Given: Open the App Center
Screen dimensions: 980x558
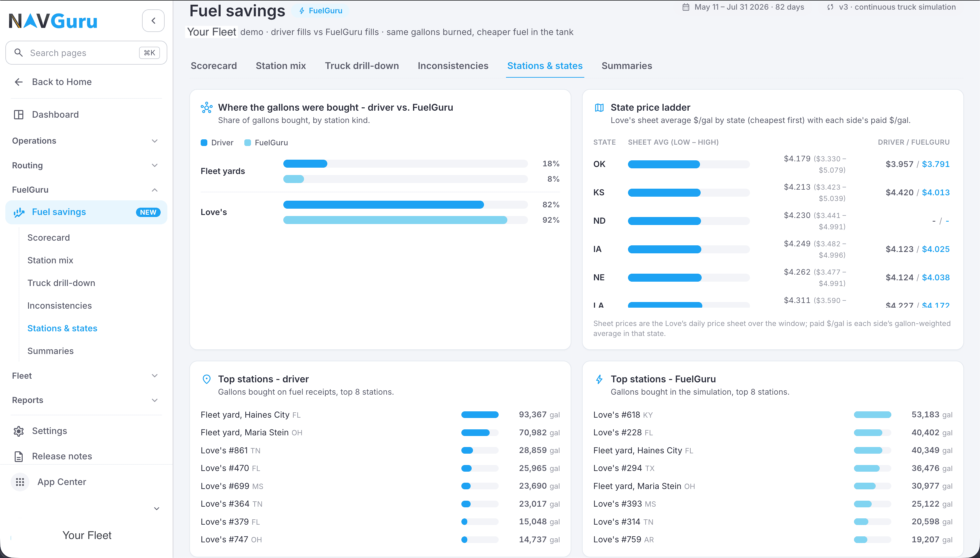Looking at the screenshot, I should (x=86, y=482).
